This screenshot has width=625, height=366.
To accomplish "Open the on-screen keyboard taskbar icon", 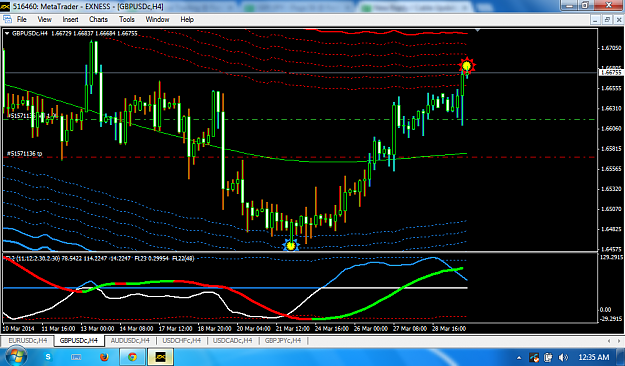I will [76, 357].
